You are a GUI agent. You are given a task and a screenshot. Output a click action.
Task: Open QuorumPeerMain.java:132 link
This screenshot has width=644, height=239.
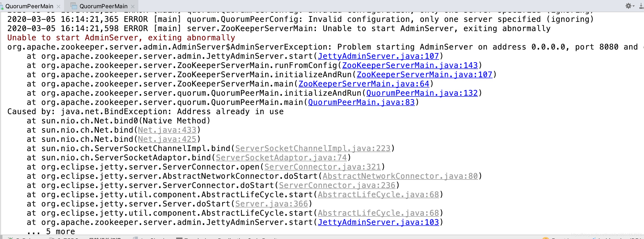422,93
